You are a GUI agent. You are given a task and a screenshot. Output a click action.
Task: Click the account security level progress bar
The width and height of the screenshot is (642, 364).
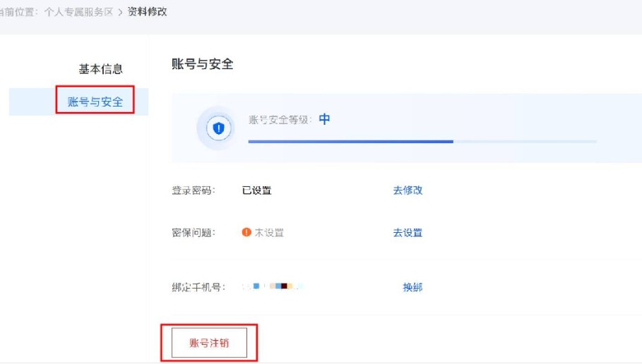pyautogui.click(x=422, y=142)
